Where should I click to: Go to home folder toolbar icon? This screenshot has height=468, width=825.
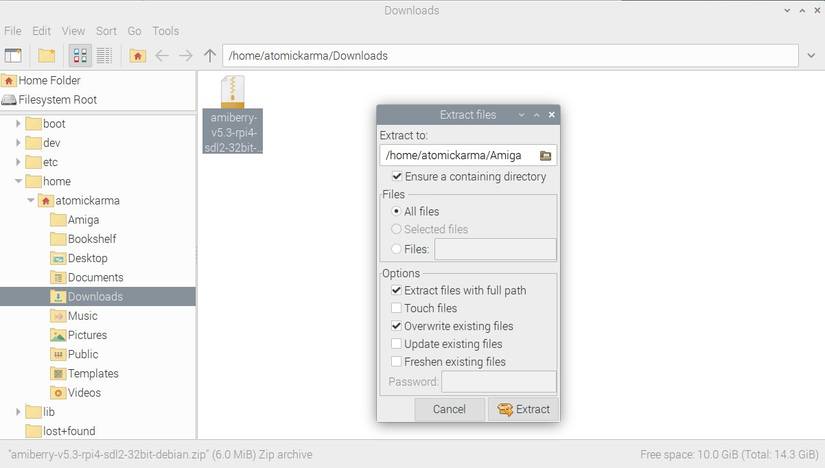(x=138, y=55)
